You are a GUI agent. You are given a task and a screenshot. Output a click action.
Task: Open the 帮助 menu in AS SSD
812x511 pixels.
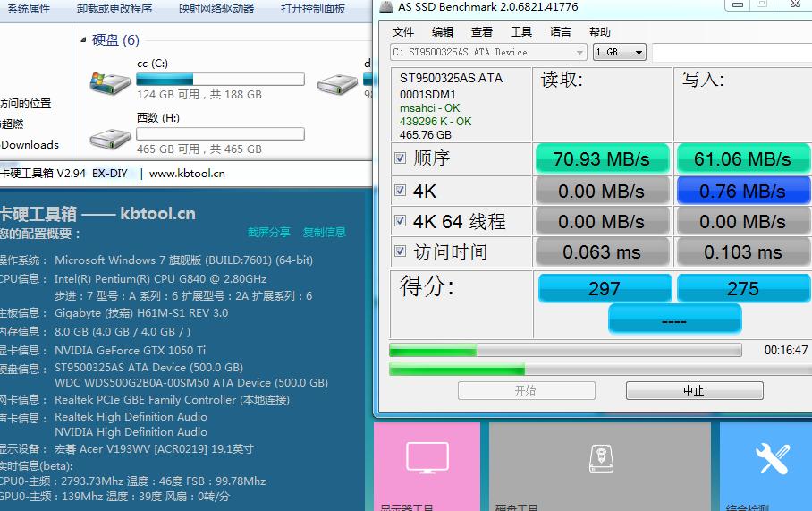[x=600, y=32]
